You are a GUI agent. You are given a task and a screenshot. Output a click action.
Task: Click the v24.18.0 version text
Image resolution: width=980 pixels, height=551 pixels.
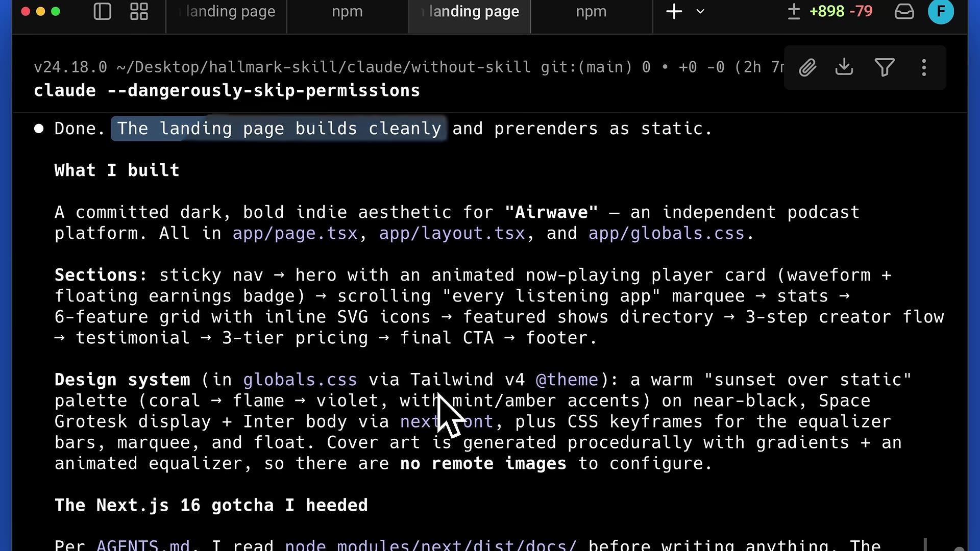pos(70,67)
